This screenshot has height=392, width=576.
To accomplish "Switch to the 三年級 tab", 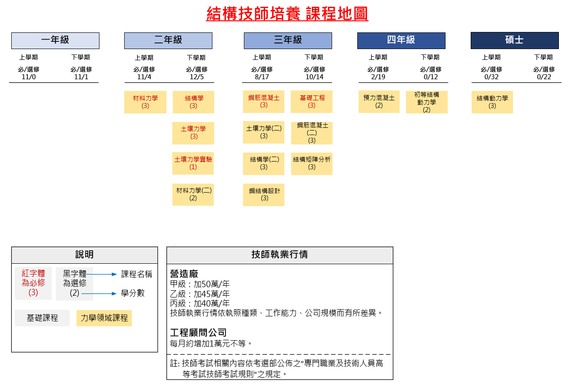I will tap(288, 41).
